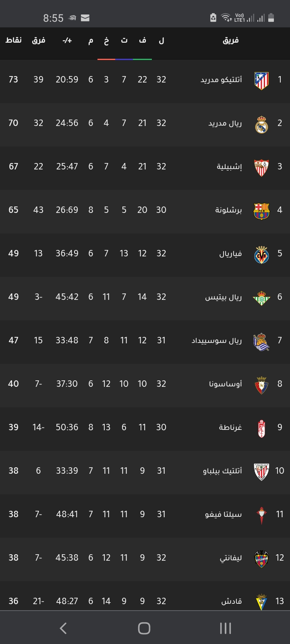Tap the Granada club crest
The width and height of the screenshot is (290, 644).
pos(261,429)
